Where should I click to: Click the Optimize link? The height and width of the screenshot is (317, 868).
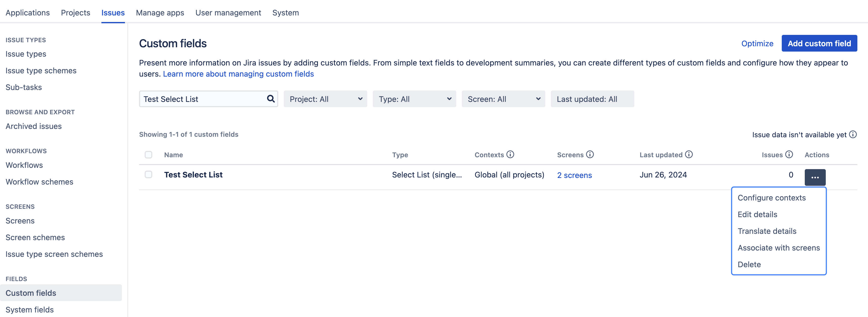[757, 43]
